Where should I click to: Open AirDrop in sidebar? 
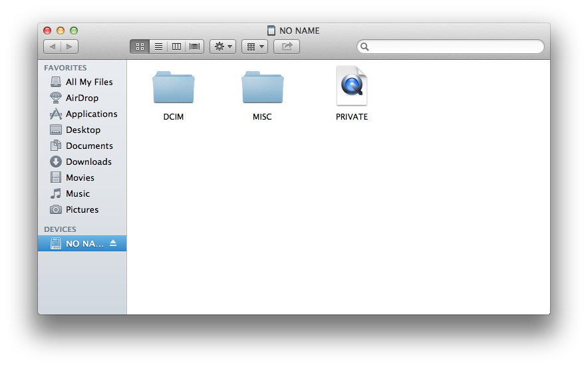pos(82,98)
